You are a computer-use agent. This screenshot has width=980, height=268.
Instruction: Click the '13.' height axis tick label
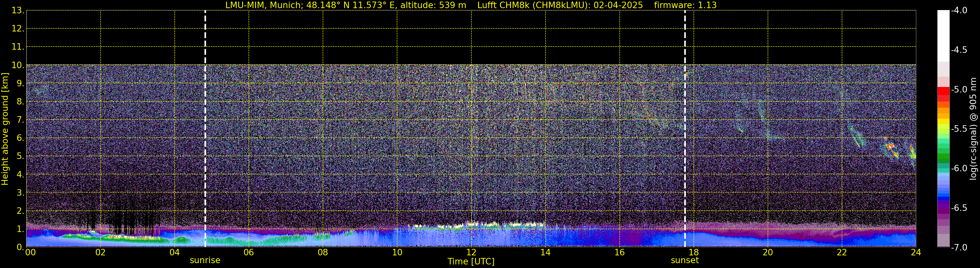coord(18,11)
